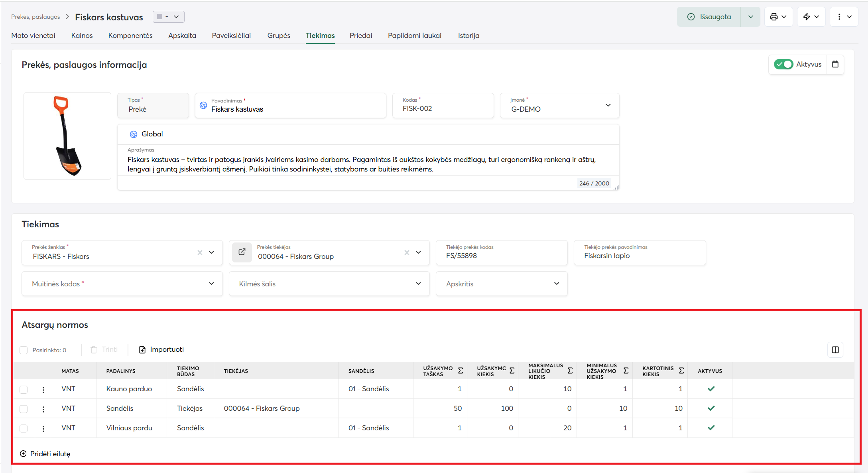The width and height of the screenshot is (868, 473).
Task: Click Pridėti eilutę to add a row
Action: coord(45,454)
